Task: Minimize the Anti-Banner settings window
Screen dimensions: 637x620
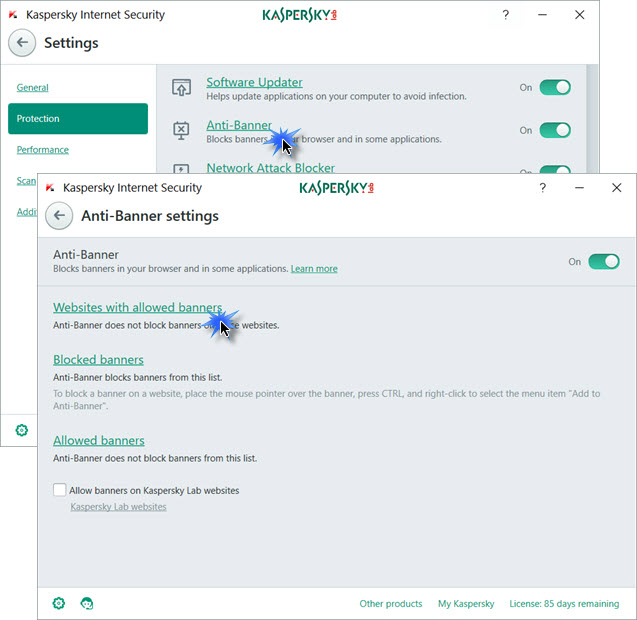Action: click(579, 188)
